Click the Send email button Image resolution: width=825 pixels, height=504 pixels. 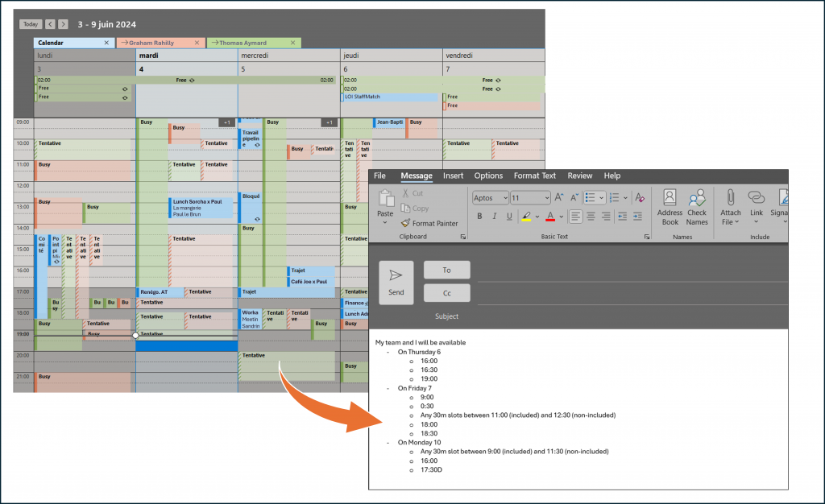pos(396,283)
